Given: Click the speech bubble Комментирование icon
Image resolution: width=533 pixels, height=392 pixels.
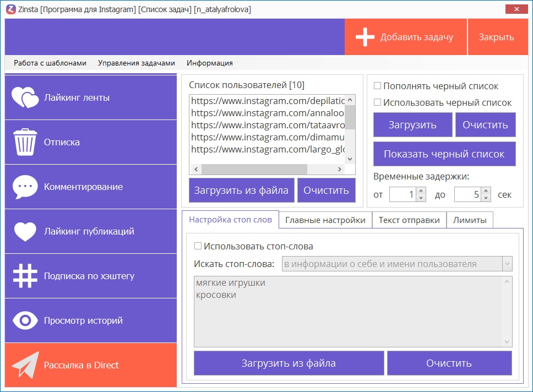Looking at the screenshot, I should coord(25,187).
